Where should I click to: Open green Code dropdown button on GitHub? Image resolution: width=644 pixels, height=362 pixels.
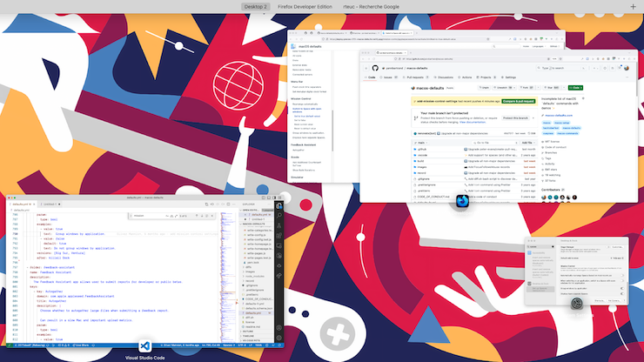(x=575, y=88)
